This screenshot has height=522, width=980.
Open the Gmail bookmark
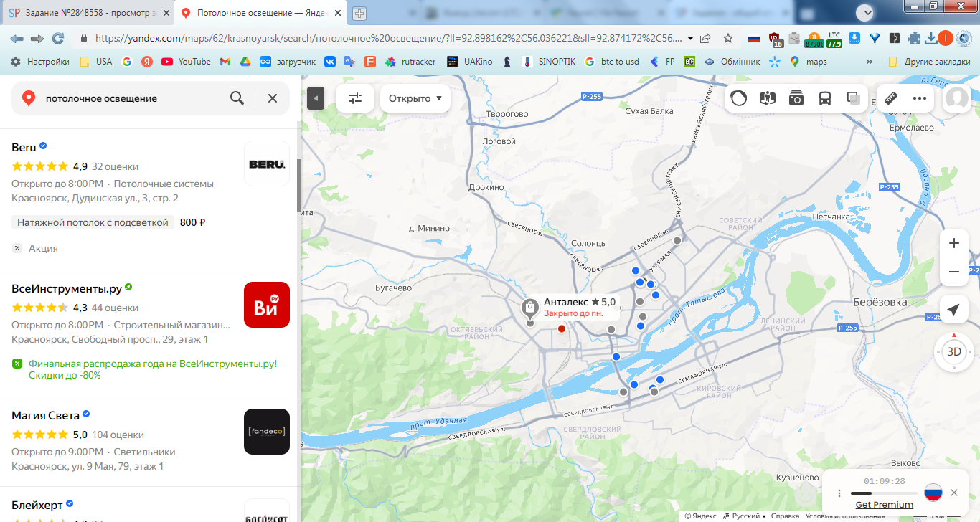(225, 62)
